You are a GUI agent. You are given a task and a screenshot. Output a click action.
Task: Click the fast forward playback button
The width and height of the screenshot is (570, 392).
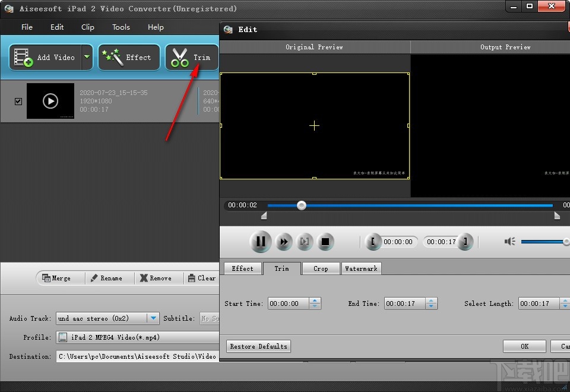[284, 242]
